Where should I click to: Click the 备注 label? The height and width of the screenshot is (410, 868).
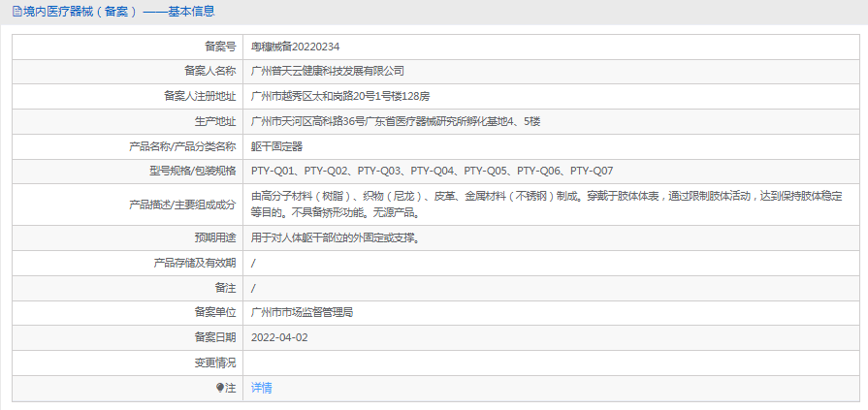click(225, 288)
